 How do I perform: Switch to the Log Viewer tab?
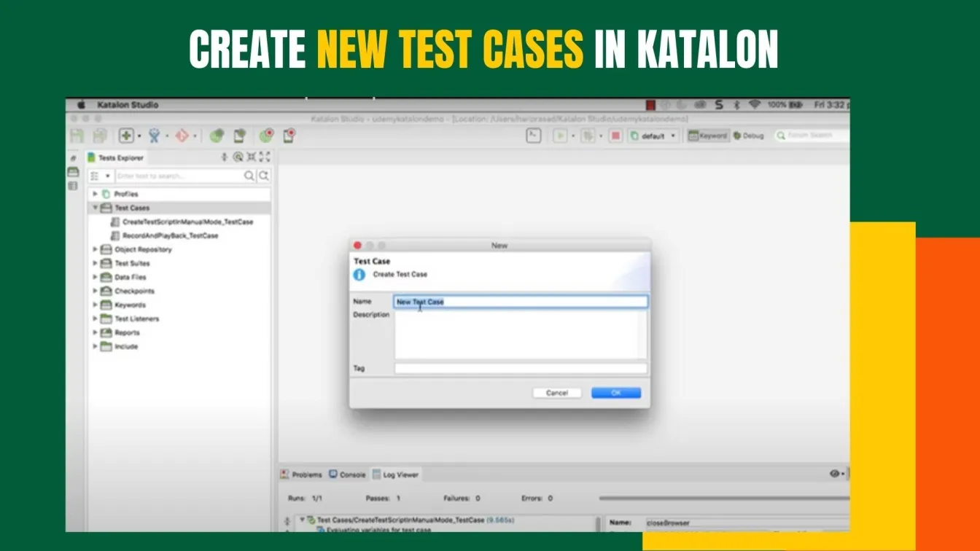[x=395, y=474]
